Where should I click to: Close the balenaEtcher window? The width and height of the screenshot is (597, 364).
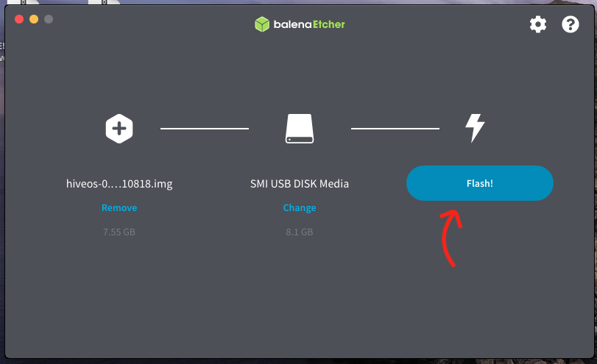tap(19, 19)
